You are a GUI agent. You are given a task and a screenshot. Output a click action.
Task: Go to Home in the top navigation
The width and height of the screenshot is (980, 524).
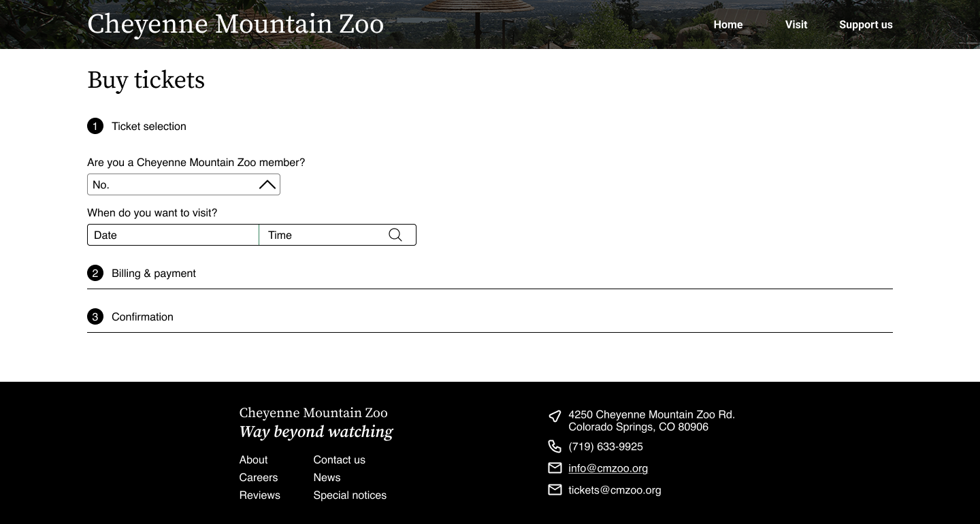click(728, 24)
